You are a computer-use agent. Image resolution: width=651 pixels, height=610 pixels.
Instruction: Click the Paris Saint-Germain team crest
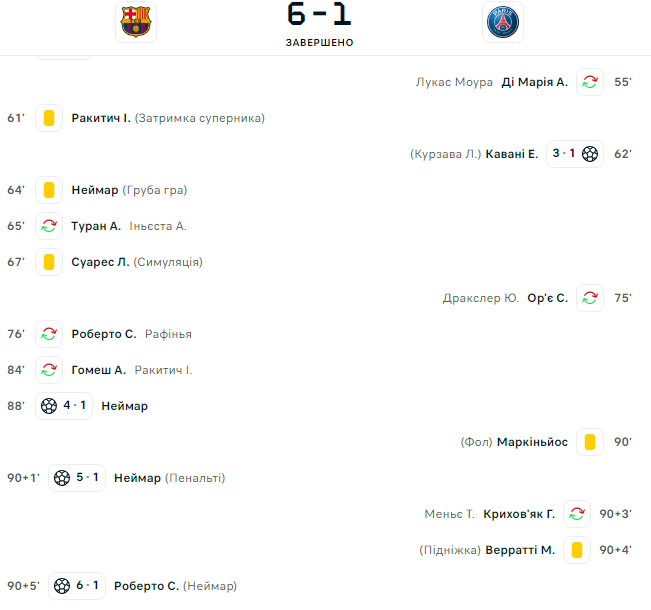tap(503, 22)
